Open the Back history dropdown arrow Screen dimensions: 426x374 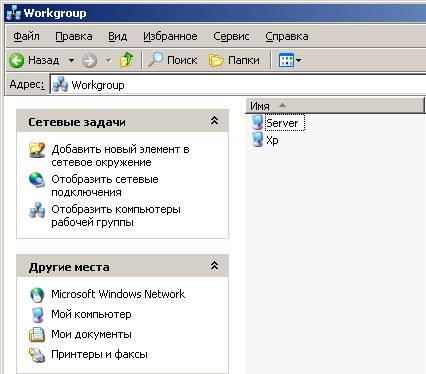[71, 61]
